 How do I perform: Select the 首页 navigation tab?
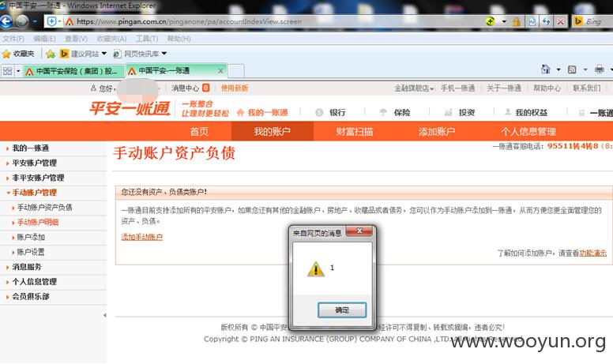199,132
